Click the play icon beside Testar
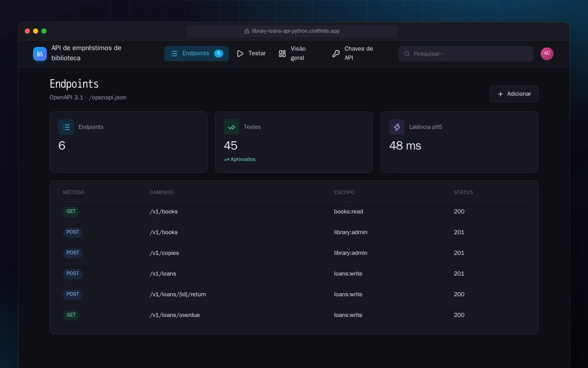588x368 pixels. (240, 53)
